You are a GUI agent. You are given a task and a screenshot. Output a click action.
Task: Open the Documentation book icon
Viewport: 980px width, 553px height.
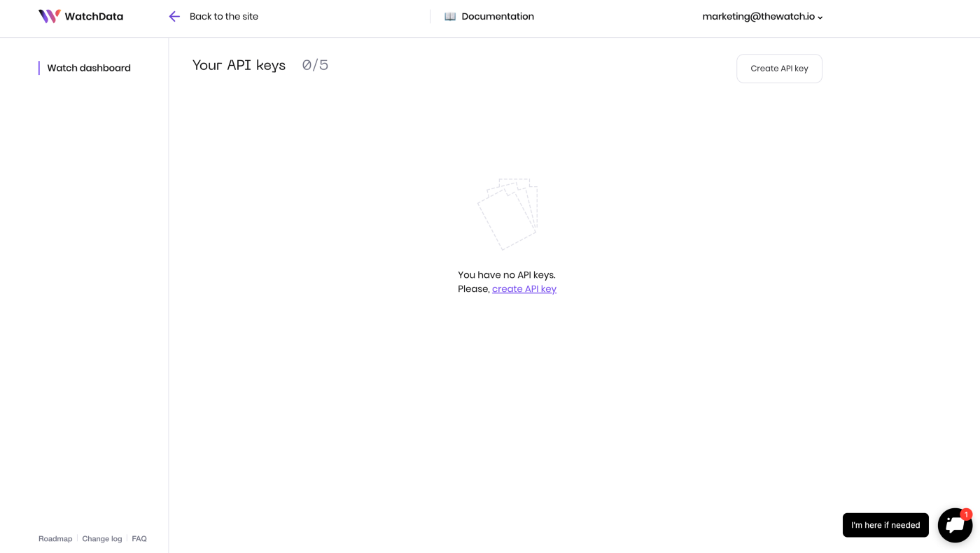click(449, 15)
